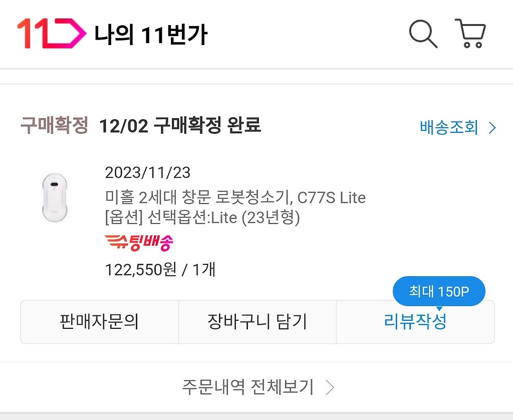
Task: Select the 판매자문의 button
Action: pyautogui.click(x=100, y=322)
